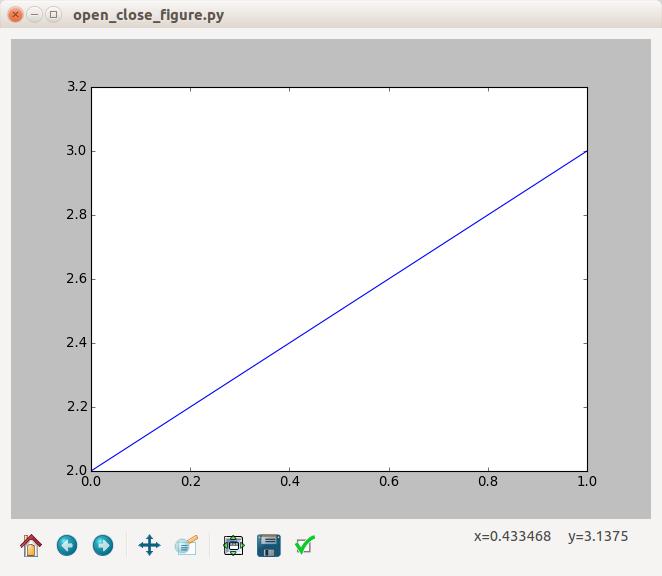Viewport: 662px width, 576px height.
Task: Click the 0.4 x-axis tick label
Action: pyautogui.click(x=289, y=481)
